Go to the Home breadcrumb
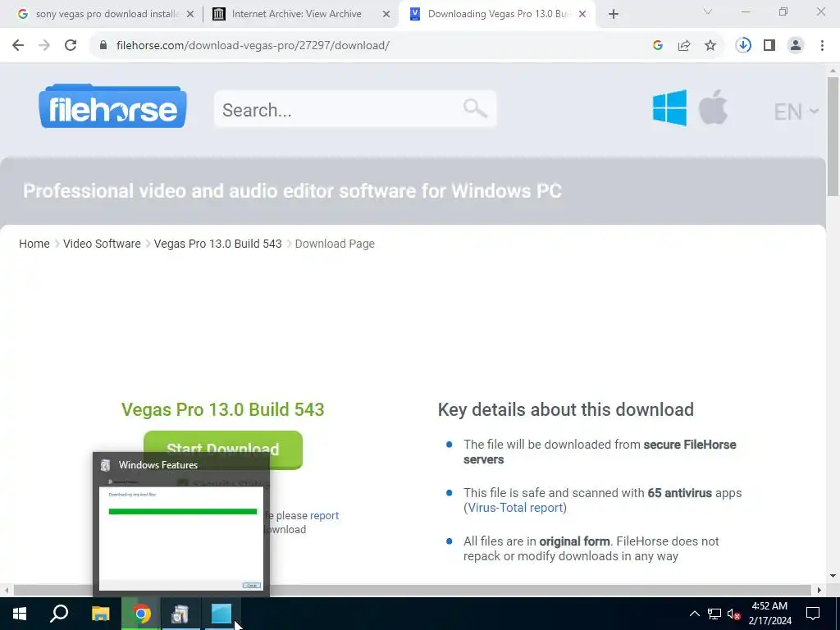The height and width of the screenshot is (630, 840). 34,244
